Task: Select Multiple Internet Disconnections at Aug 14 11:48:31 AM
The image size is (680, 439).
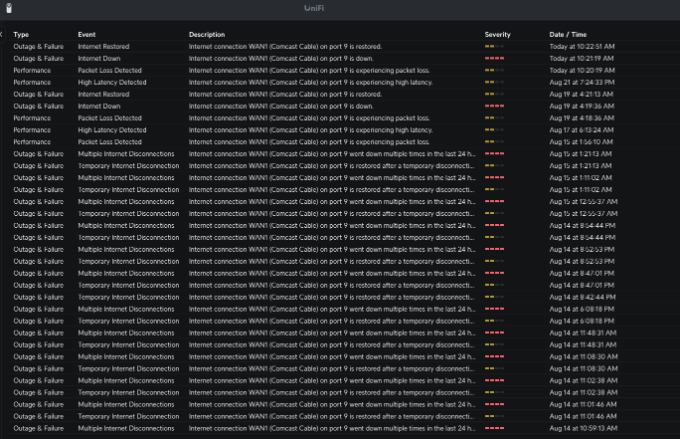Action: [126, 333]
